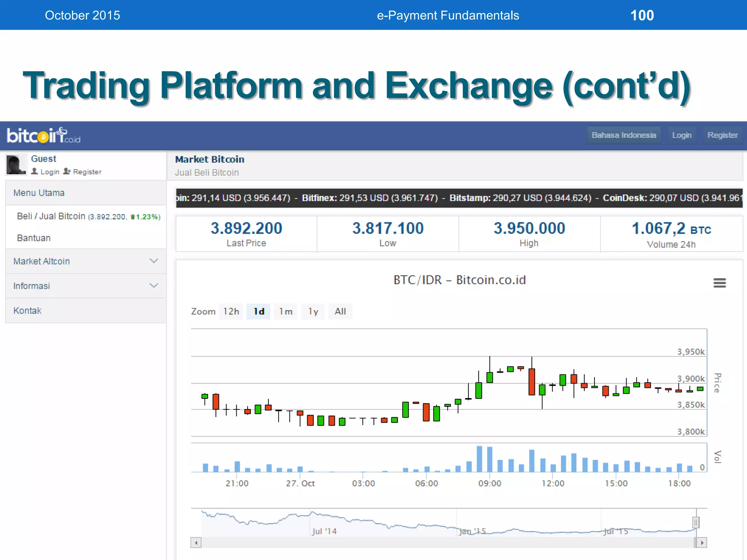
Task: Open the Bantuan menu item
Action: coord(86,238)
